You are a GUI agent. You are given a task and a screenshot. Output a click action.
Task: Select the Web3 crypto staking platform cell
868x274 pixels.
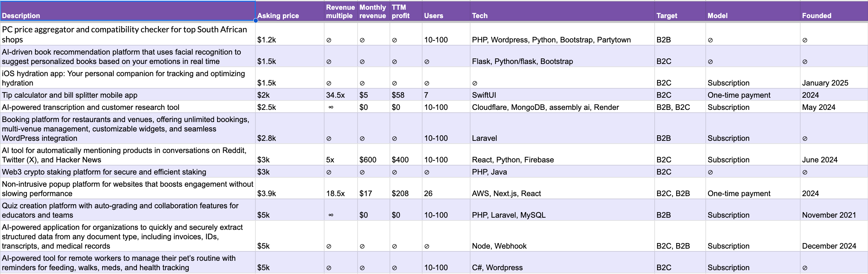point(128,172)
